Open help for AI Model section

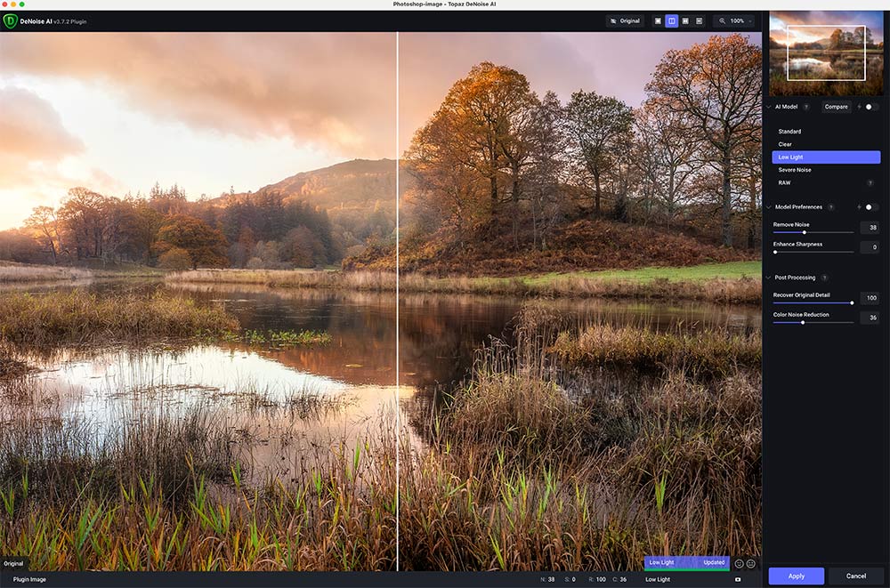point(806,107)
